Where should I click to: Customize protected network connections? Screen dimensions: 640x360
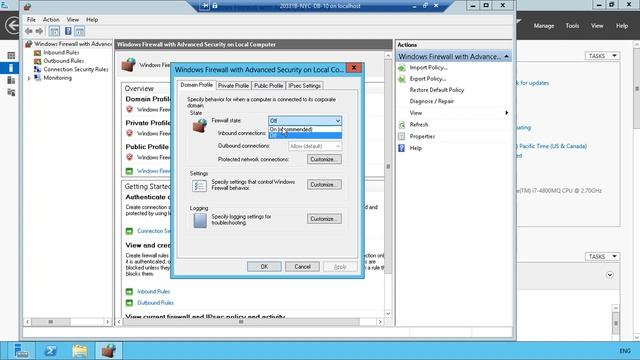(x=324, y=159)
